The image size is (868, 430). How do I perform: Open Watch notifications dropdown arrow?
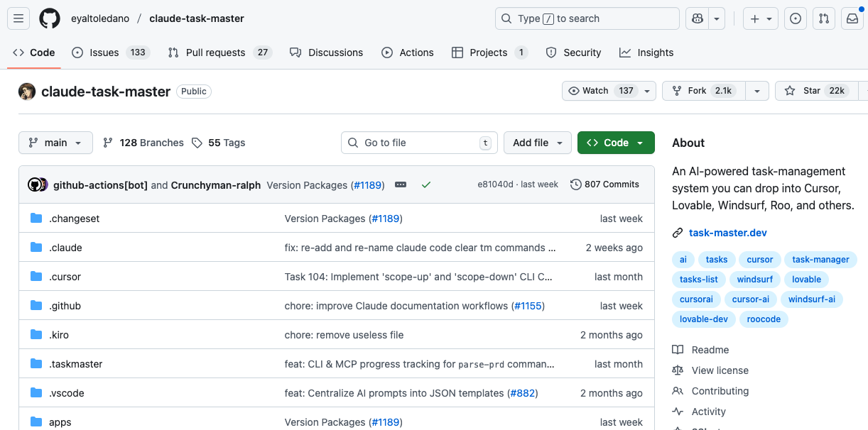(x=647, y=91)
